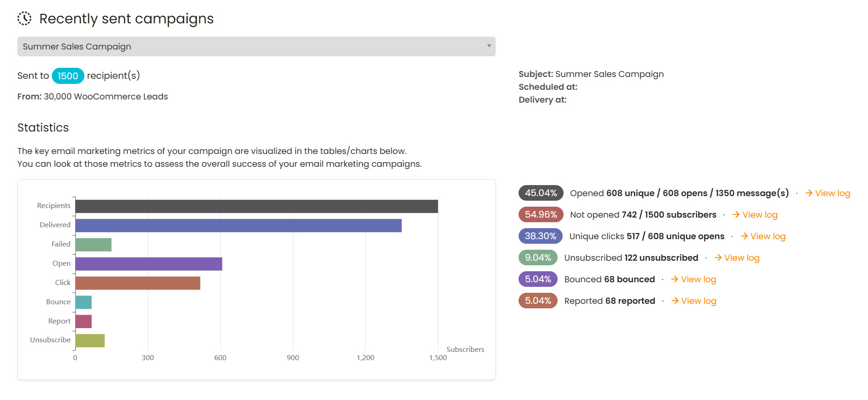Image resolution: width=868 pixels, height=400 pixels.
Task: Click the 45.04% opened badge
Action: (541, 193)
